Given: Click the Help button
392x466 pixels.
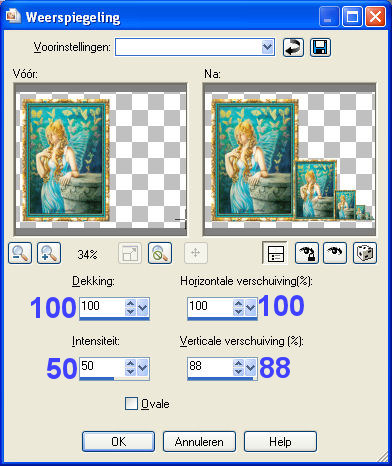Looking at the screenshot, I should click(x=280, y=442).
